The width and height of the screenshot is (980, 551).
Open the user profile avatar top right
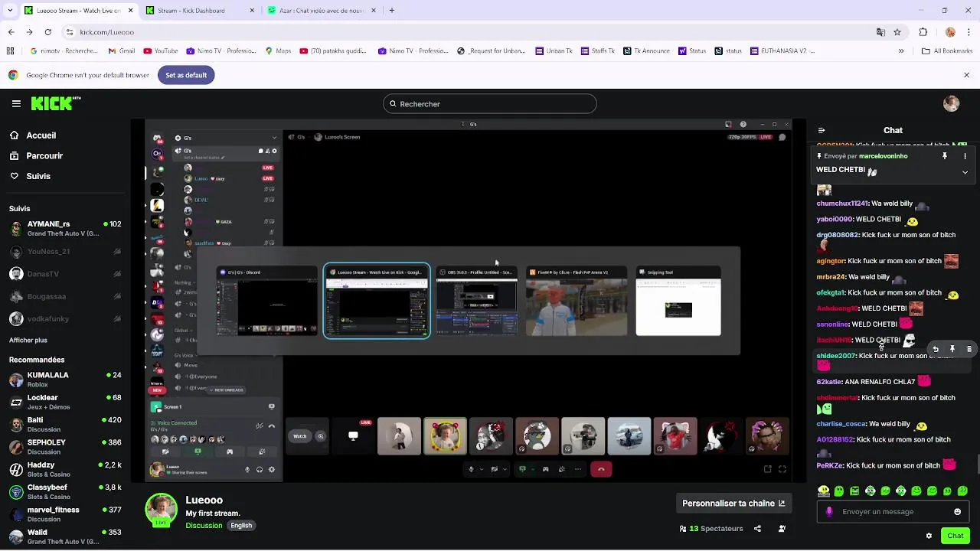click(951, 104)
